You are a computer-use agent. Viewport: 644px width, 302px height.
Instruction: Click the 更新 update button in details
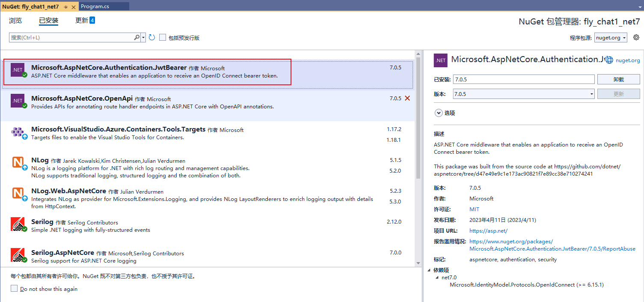point(618,94)
